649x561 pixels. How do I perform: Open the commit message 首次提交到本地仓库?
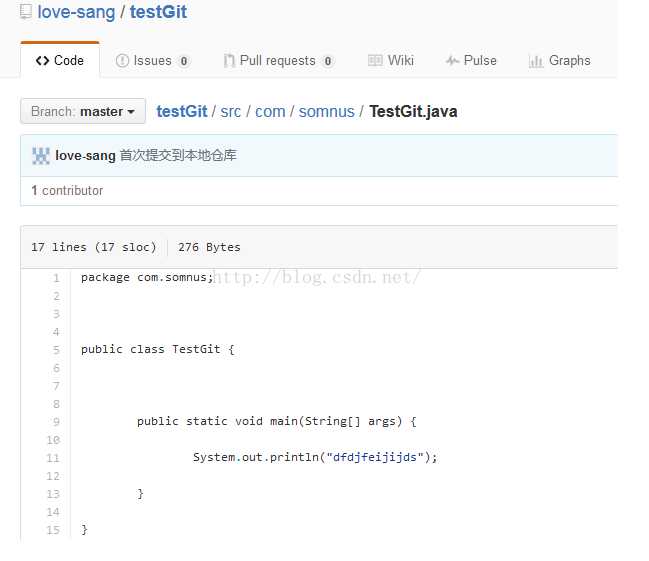pos(178,156)
